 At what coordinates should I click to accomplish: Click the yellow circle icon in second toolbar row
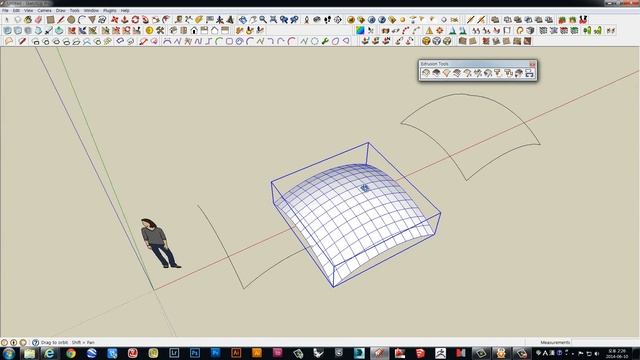pyautogui.click(x=149, y=31)
